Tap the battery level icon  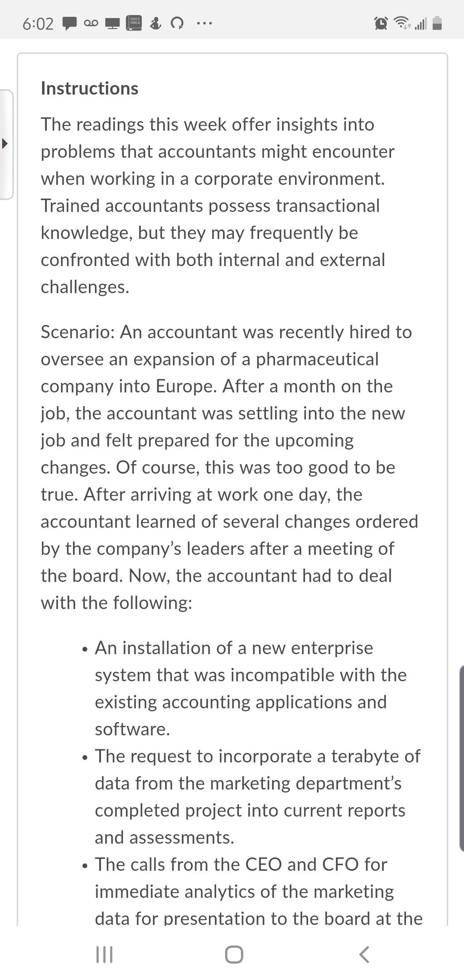click(437, 23)
